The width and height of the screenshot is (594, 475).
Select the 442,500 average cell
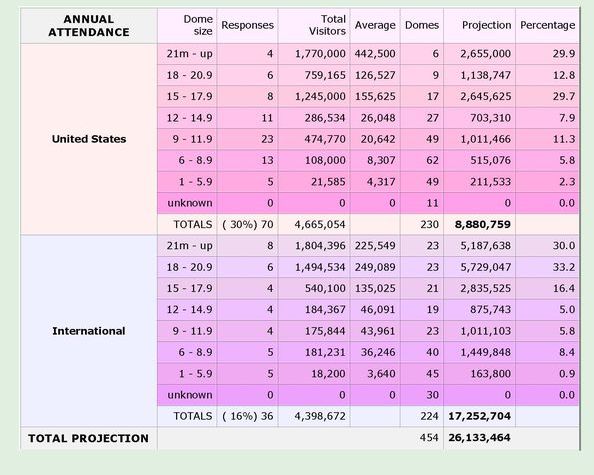[x=375, y=54]
